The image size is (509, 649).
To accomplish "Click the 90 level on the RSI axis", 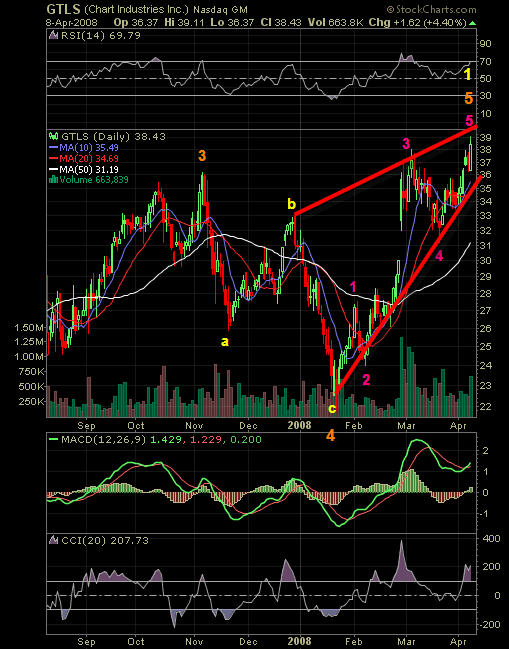I will tap(485, 44).
